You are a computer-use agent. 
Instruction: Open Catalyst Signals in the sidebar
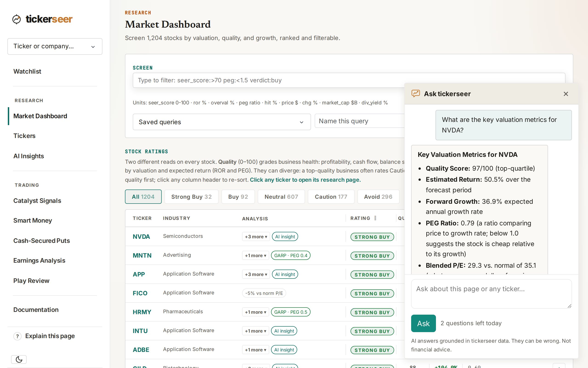[x=37, y=201]
